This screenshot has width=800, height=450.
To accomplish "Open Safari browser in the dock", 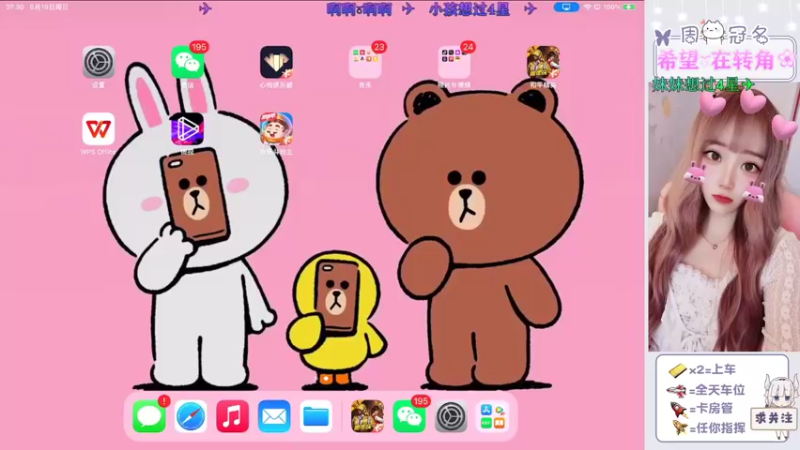I will point(191,416).
